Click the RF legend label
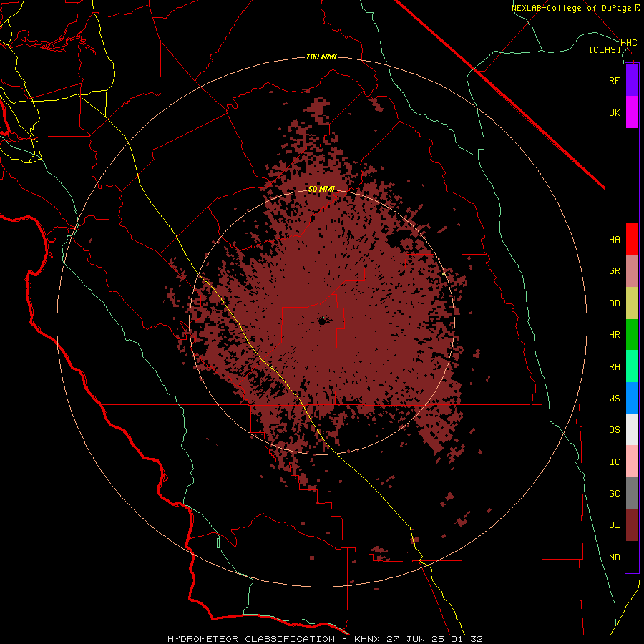Image resolution: width=644 pixels, height=644 pixels. (x=614, y=80)
